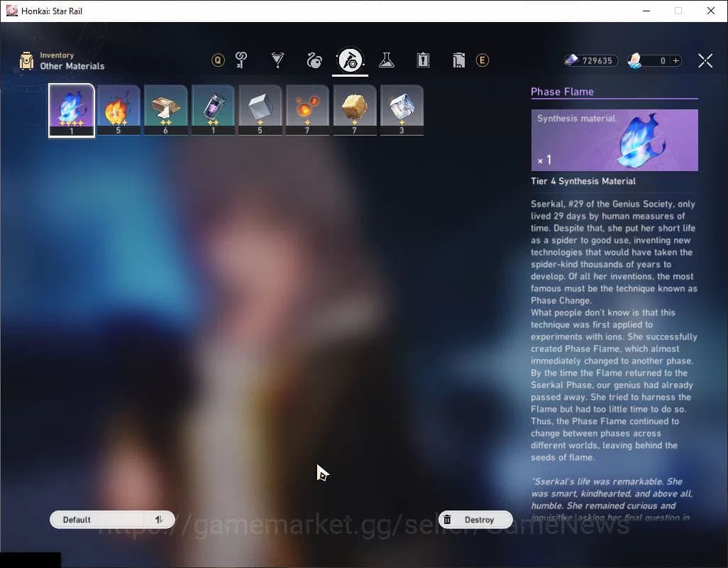Click the Destroy button

click(x=475, y=520)
